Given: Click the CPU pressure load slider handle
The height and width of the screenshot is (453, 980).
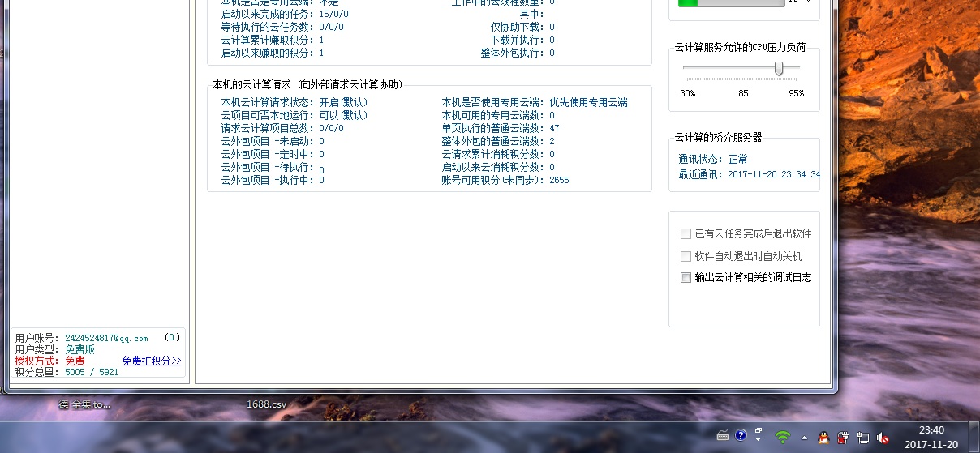Looking at the screenshot, I should tap(779, 69).
